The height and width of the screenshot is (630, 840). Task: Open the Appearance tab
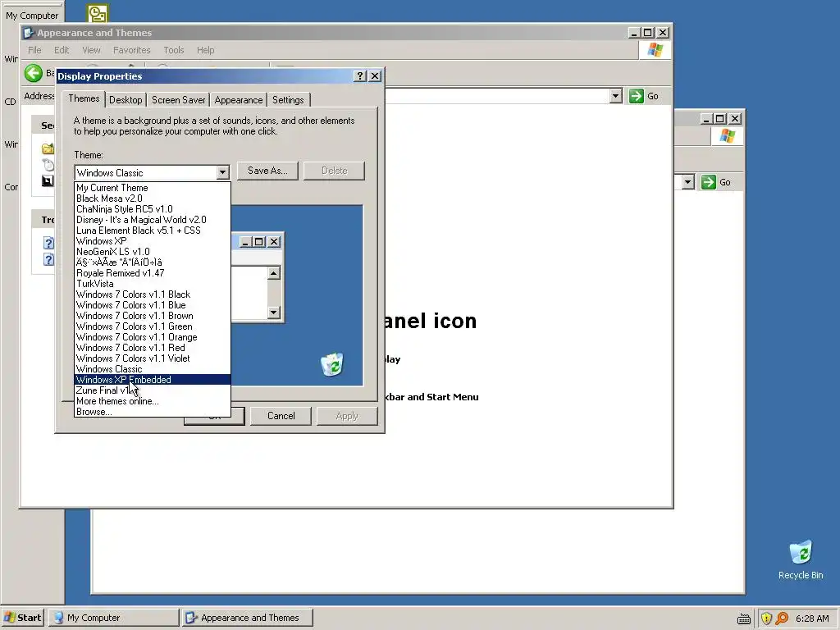click(x=239, y=100)
